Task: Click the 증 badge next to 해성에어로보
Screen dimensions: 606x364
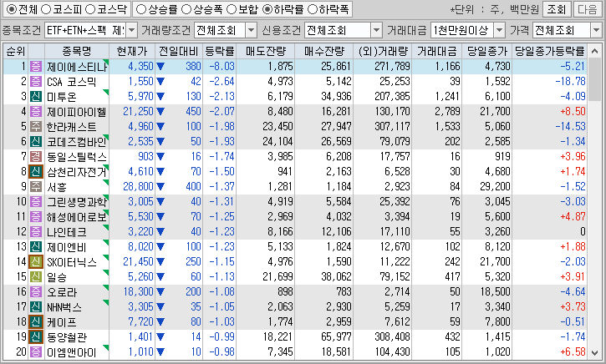Action: point(36,216)
